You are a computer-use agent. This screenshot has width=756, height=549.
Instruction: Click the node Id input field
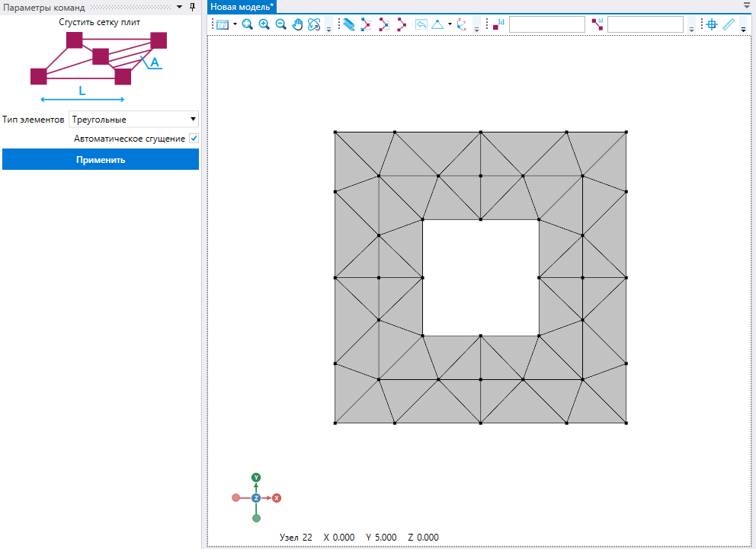coord(547,24)
